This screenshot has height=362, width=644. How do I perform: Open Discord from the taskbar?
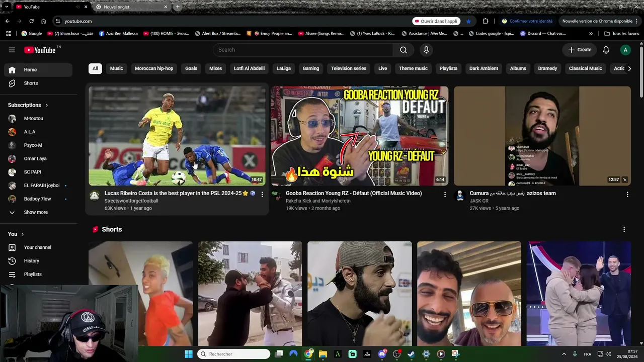382,354
